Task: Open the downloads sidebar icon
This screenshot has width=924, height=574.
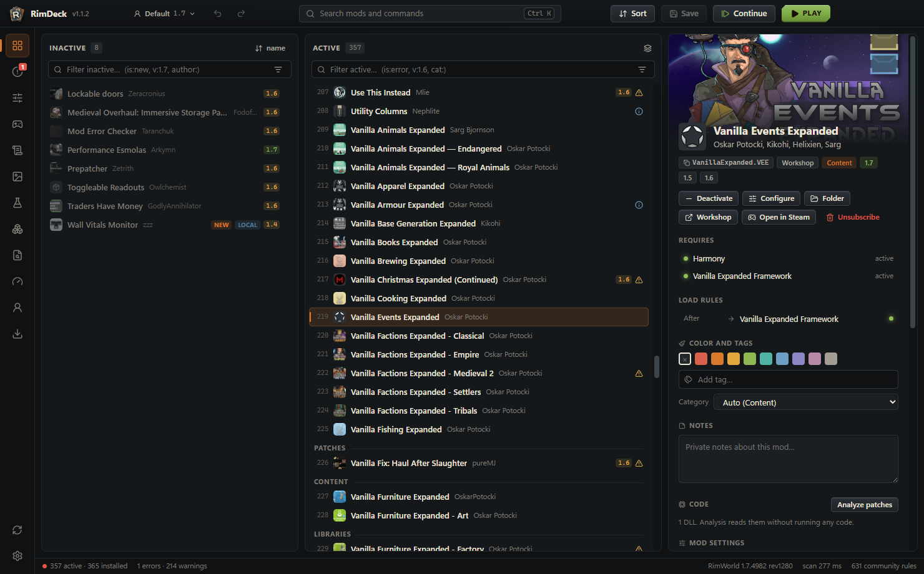Action: (17, 334)
